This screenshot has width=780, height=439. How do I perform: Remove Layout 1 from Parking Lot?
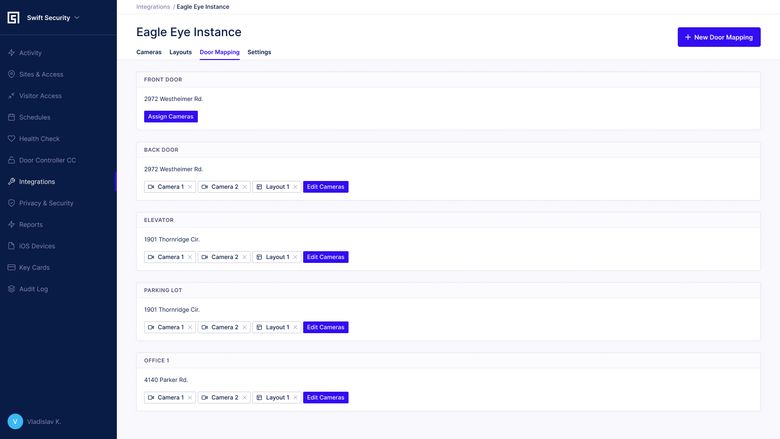295,327
